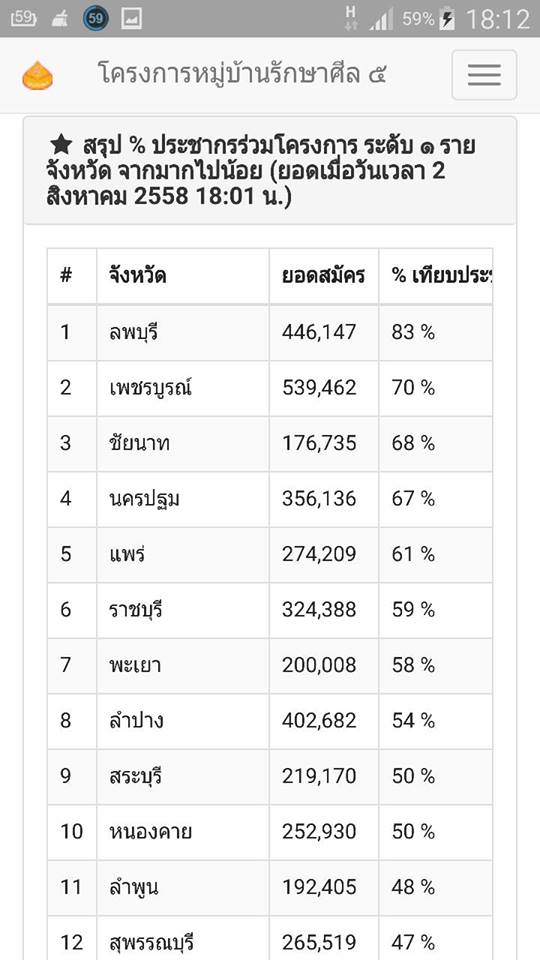The width and height of the screenshot is (540, 960).
Task: Click the 61 % value for แพร่
Action: [413, 554]
